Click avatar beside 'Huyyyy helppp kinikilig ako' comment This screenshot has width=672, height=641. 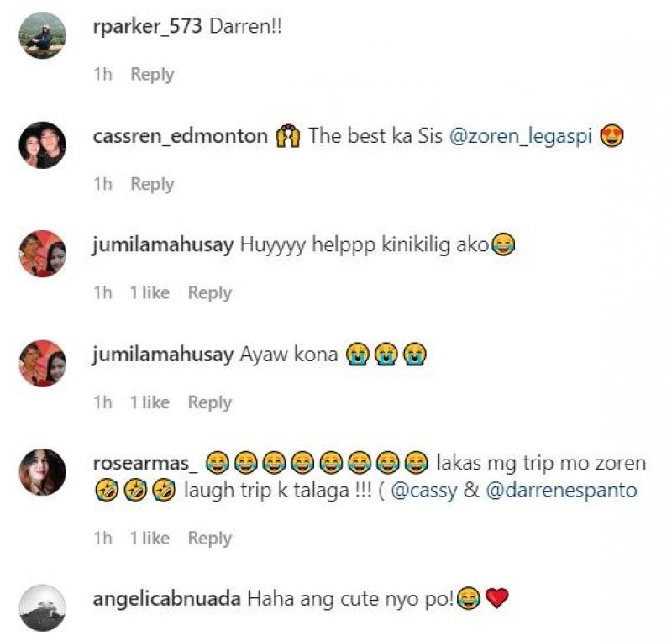(43, 254)
